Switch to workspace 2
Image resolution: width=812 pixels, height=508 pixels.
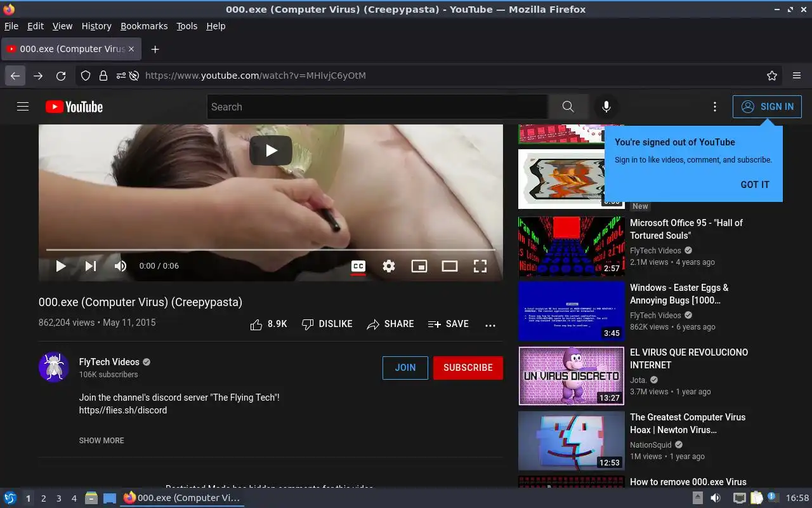(44, 498)
